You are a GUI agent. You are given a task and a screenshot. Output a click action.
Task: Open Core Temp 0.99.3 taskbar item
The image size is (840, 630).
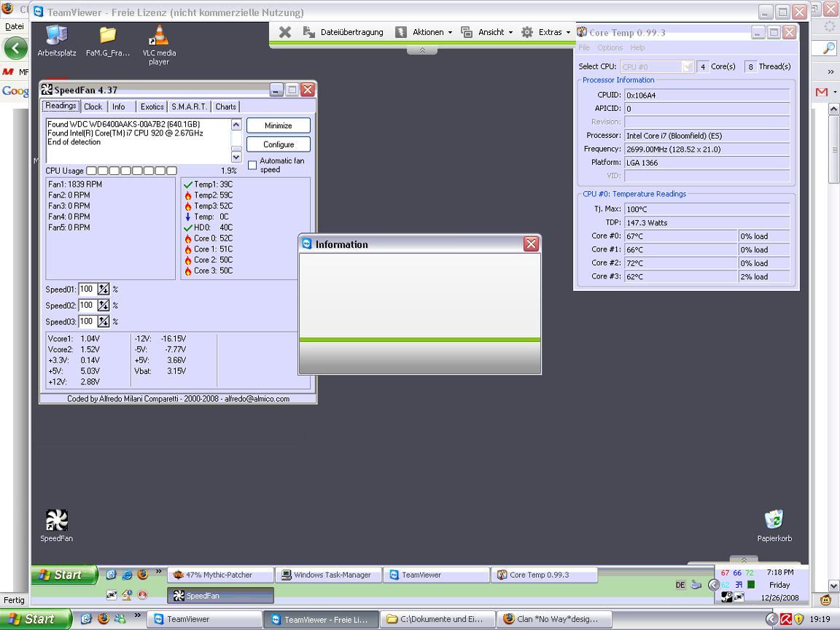pos(544,575)
